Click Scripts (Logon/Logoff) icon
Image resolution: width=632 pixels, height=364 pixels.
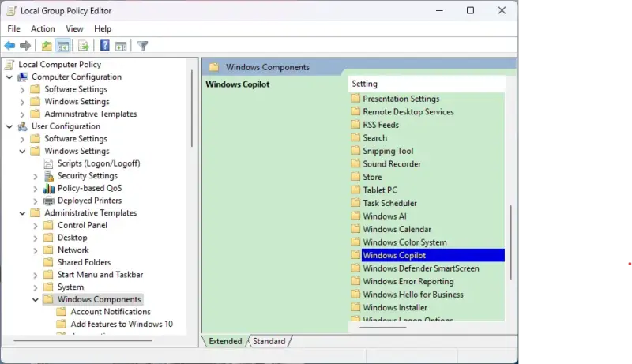[x=48, y=163]
